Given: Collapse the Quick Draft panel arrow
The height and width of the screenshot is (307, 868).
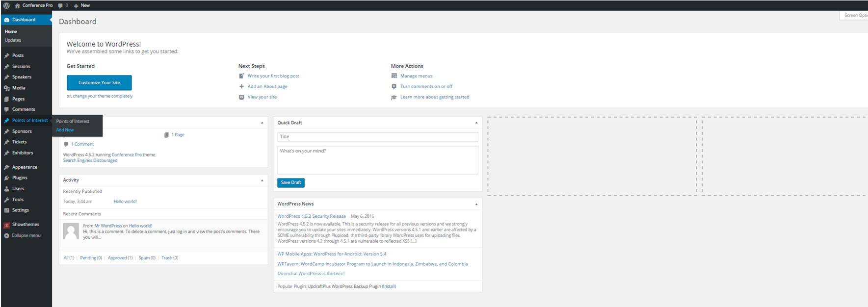Looking at the screenshot, I should tap(476, 123).
